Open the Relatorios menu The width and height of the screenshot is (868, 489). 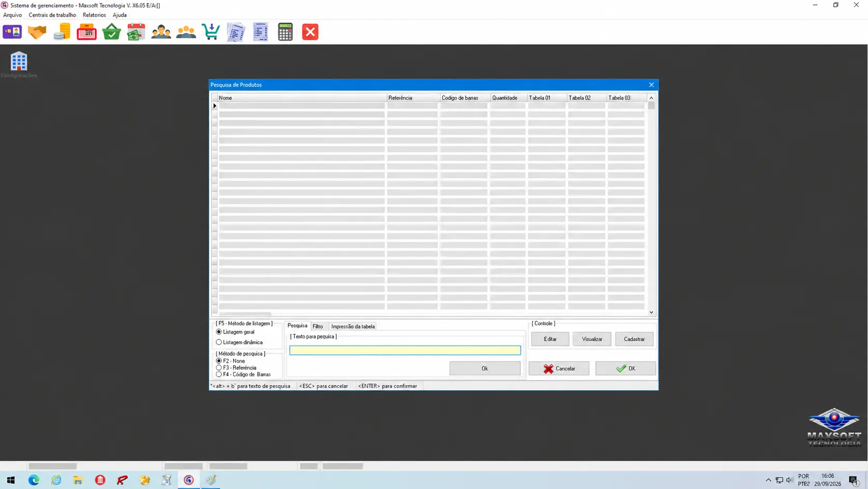(94, 15)
